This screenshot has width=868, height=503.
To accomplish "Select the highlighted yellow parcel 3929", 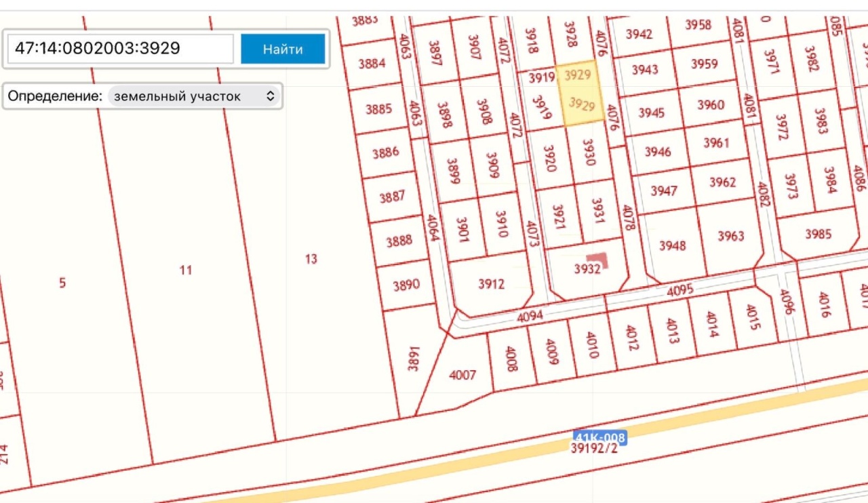I will click(x=580, y=95).
